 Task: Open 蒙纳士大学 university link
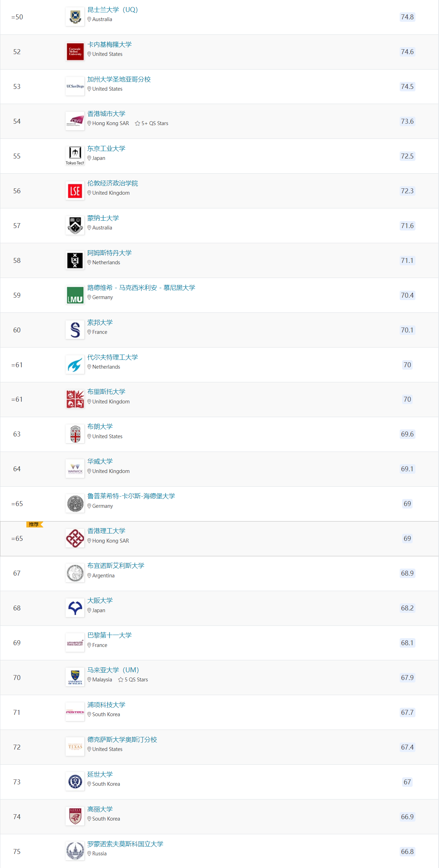[x=103, y=218]
